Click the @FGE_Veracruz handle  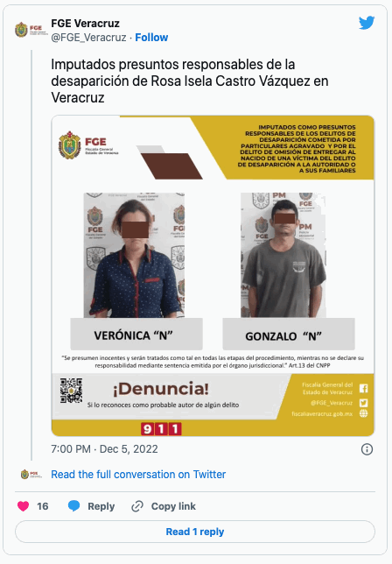88,38
